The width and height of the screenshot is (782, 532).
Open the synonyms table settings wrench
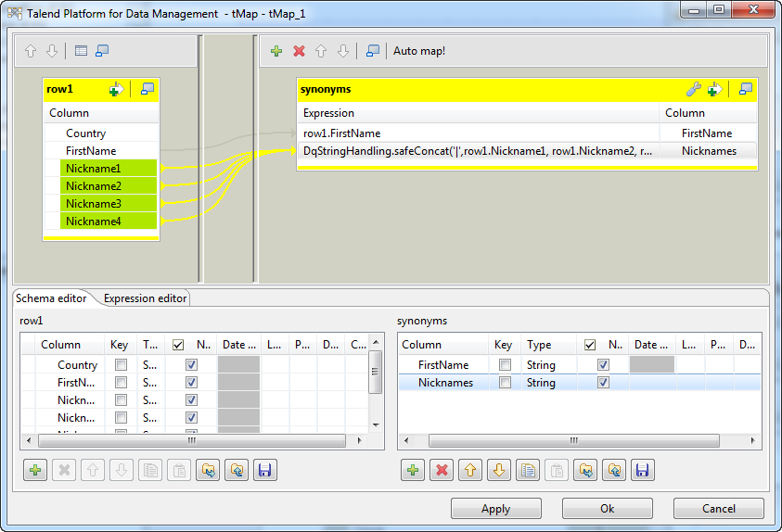(x=693, y=89)
